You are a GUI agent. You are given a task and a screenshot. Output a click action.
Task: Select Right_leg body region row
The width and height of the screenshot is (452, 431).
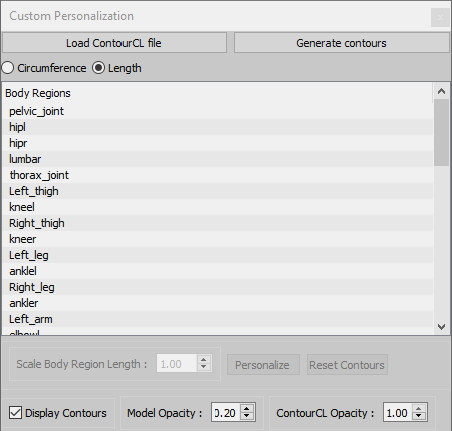coord(217,287)
